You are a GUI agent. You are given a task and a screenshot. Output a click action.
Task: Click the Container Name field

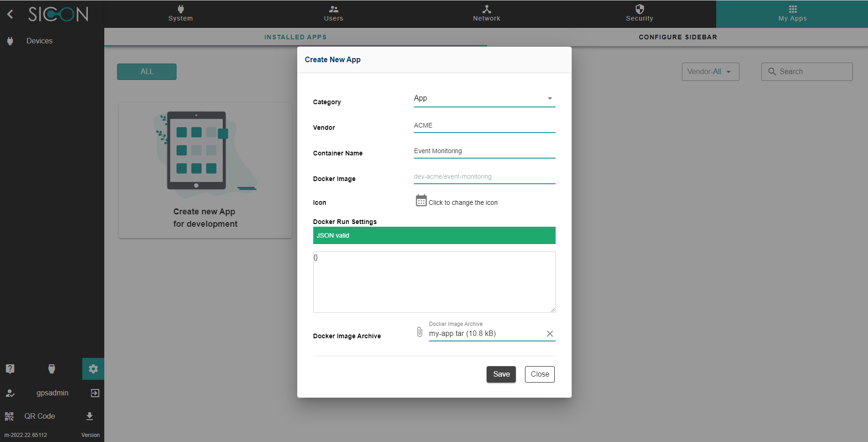484,151
